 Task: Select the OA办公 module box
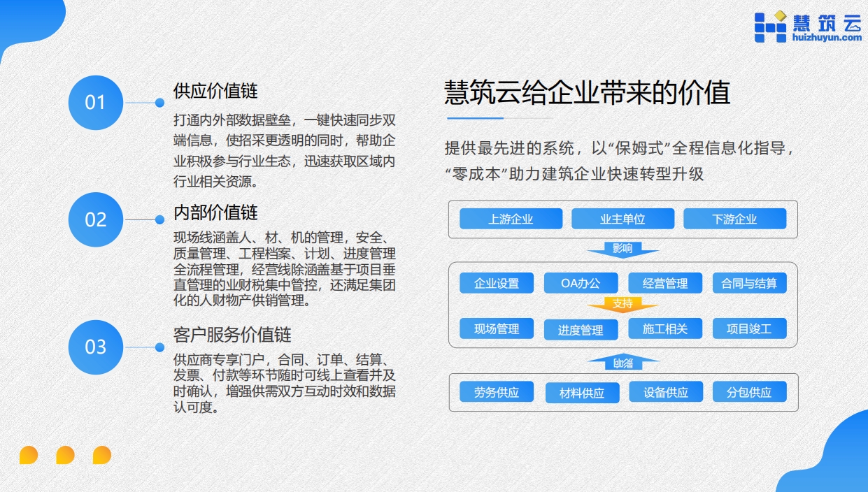[x=581, y=283]
